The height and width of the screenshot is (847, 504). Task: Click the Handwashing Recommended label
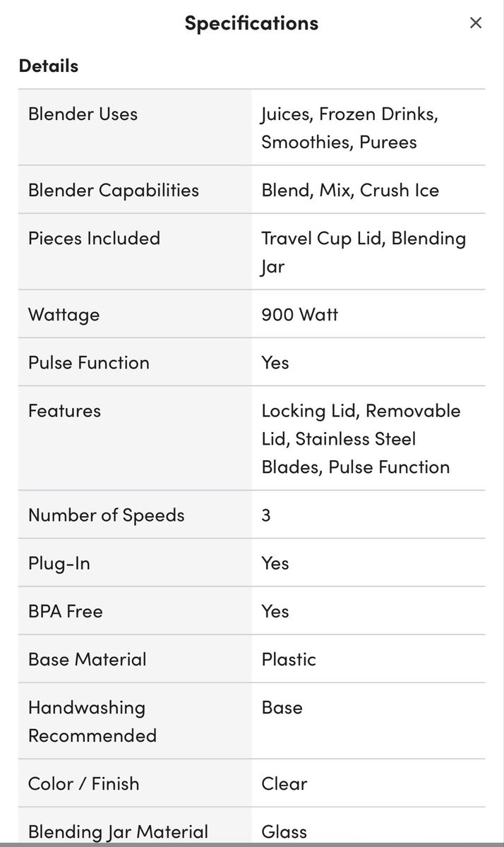92,721
